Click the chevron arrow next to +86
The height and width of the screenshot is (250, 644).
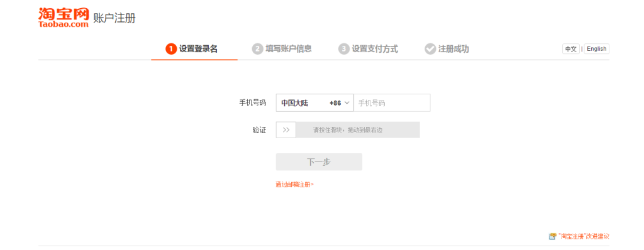click(347, 102)
